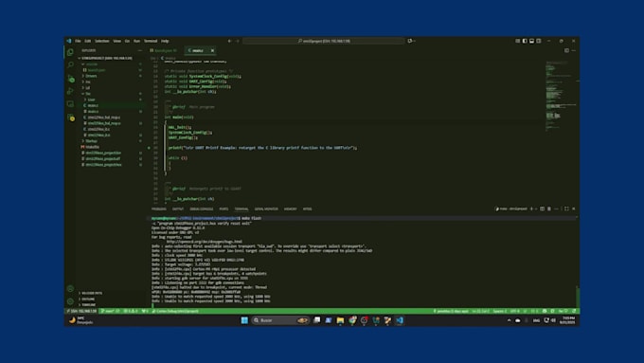Split the editor to the right

point(566,50)
